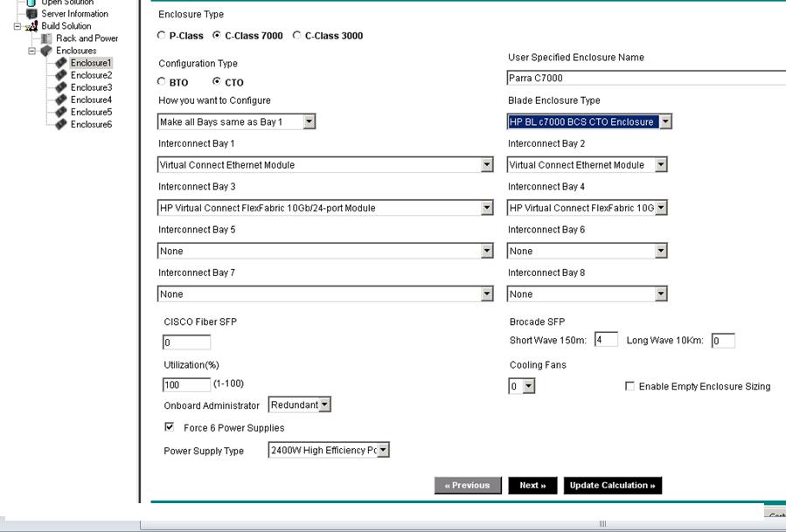
Task: Choose BTO configuration type
Action: point(161,81)
